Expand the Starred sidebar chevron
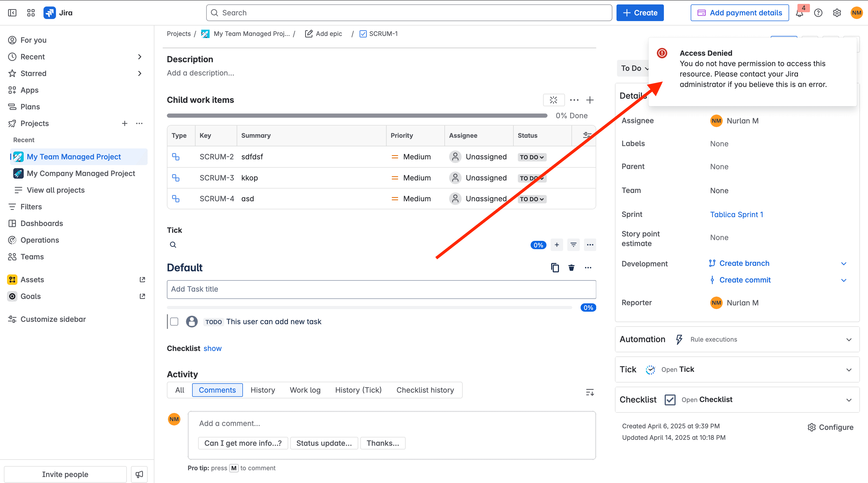The image size is (868, 483). click(140, 73)
